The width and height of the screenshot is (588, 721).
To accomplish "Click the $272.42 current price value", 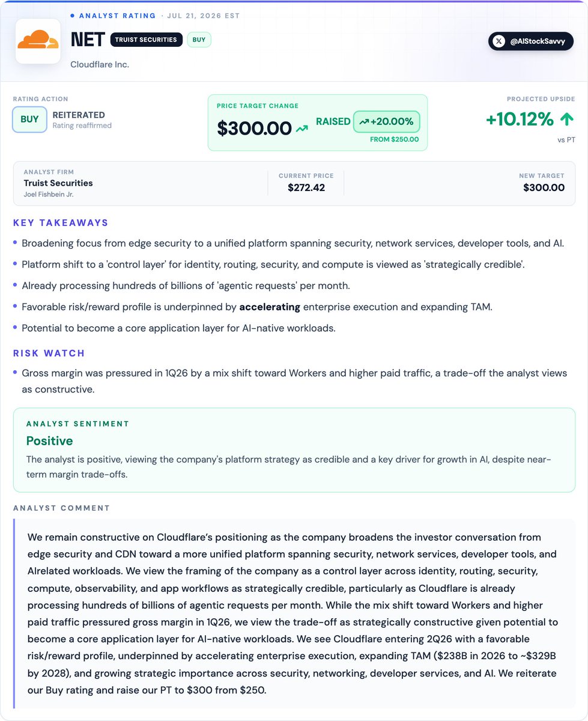I will 306,187.
